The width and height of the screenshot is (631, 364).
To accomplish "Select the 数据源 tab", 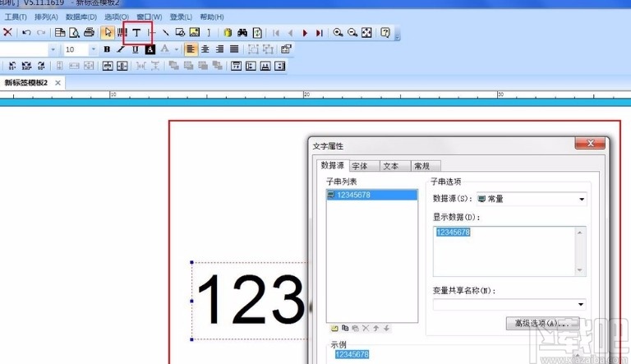I will point(333,165).
